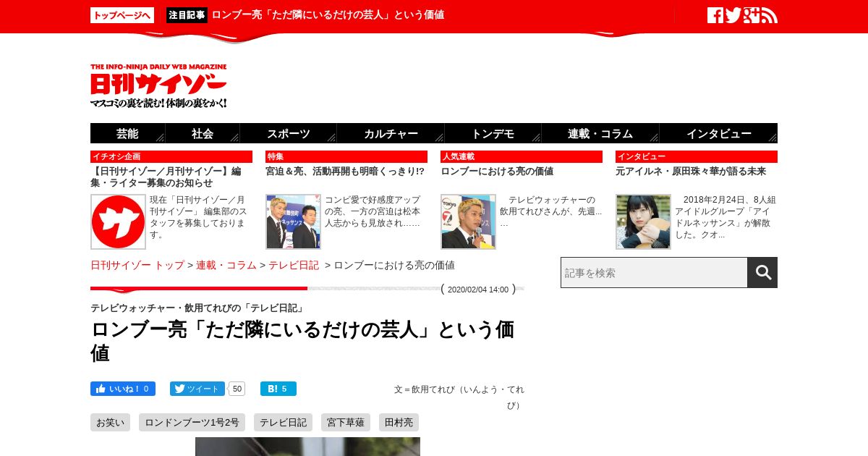Click the 日刊サイゾー site logo
The width and height of the screenshot is (868, 456).
pyautogui.click(x=158, y=86)
